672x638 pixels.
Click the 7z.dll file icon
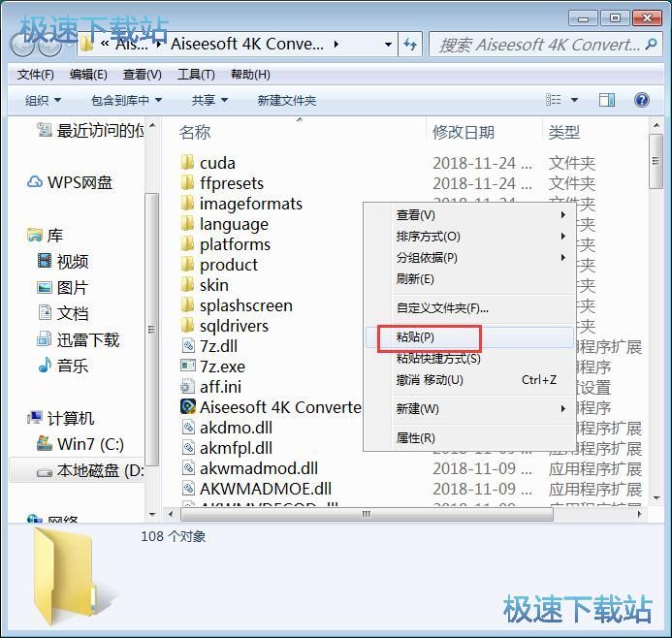188,346
